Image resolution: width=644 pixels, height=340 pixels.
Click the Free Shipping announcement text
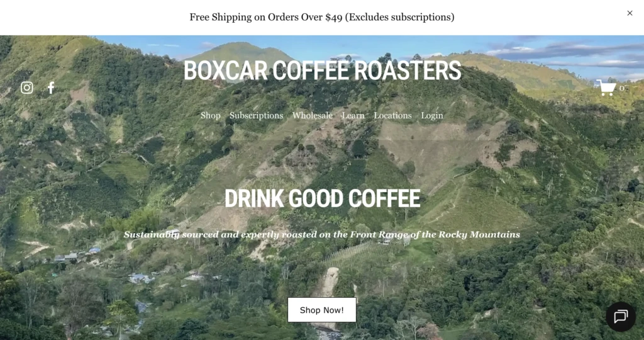point(322,17)
